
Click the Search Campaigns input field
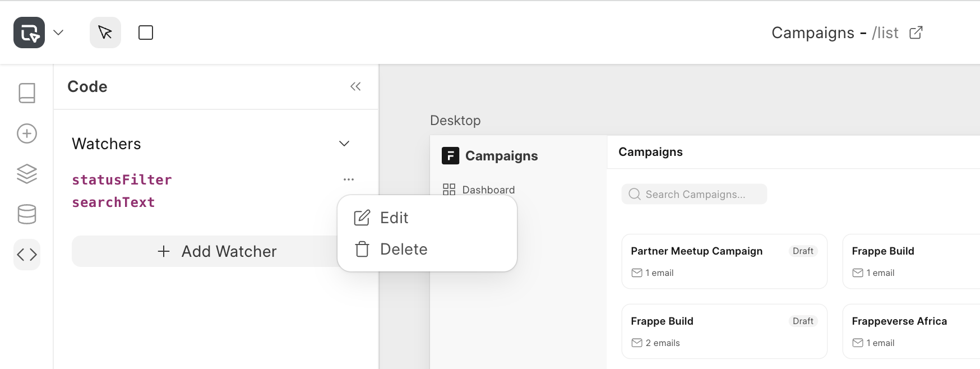click(694, 194)
